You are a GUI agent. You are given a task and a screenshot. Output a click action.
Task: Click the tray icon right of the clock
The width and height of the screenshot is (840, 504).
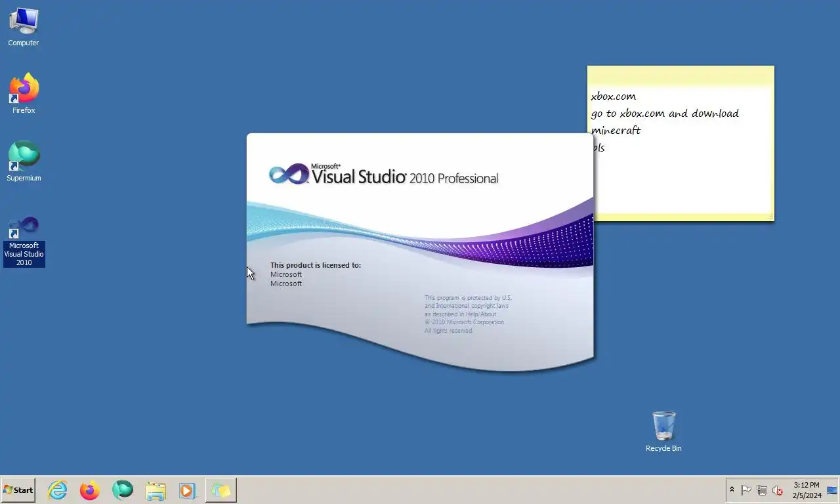click(x=832, y=490)
